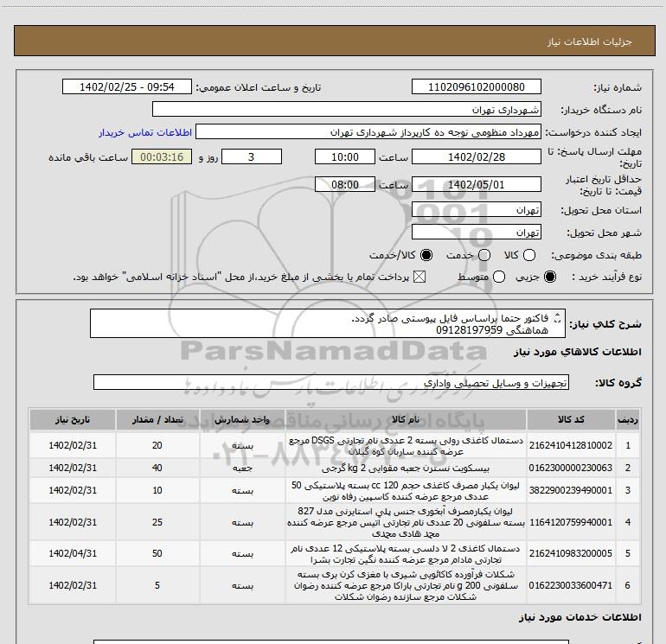The width and height of the screenshot is (666, 644).
Task: Click the 120 cc paper cup product name
Action: pyautogui.click(x=406, y=491)
